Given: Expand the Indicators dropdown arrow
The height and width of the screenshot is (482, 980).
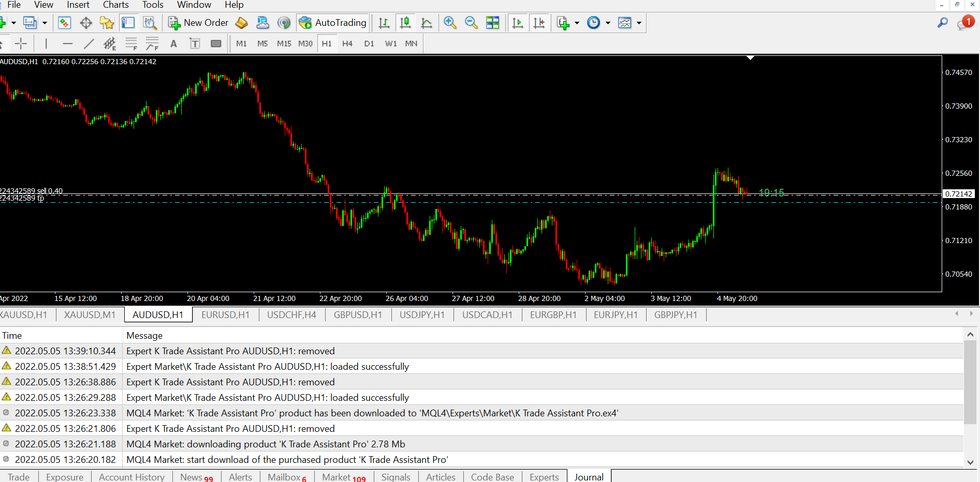Looking at the screenshot, I should [x=577, y=23].
